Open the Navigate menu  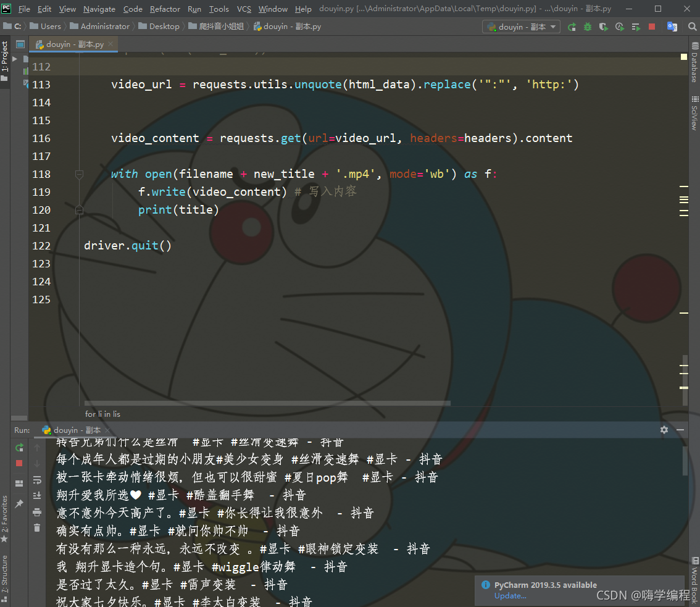(x=99, y=9)
